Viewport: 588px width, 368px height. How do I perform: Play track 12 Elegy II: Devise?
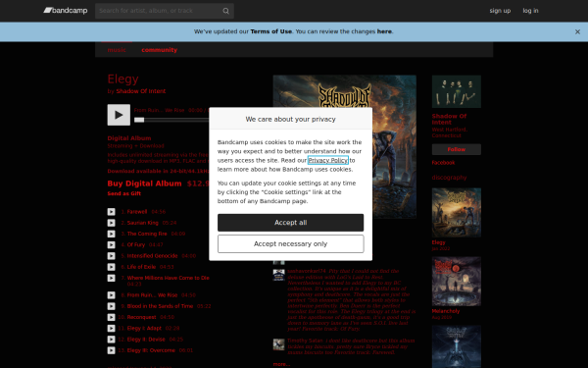tap(112, 340)
